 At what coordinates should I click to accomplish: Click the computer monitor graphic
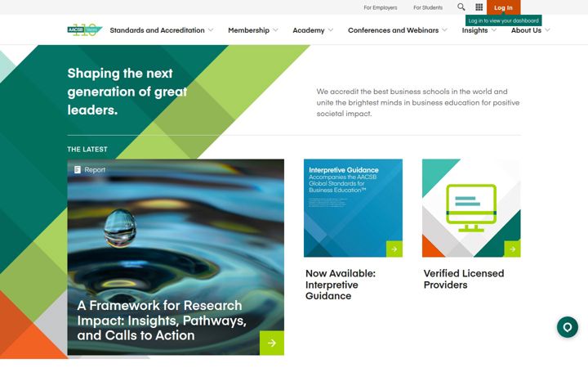pos(471,208)
